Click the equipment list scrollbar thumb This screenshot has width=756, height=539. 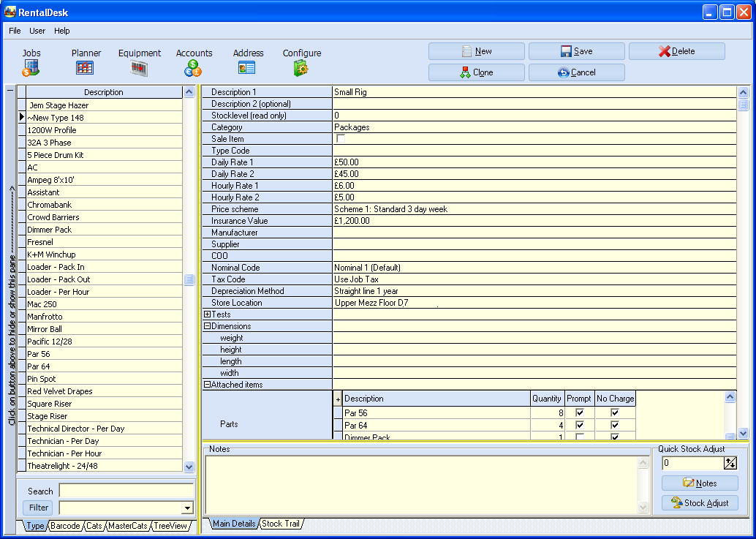189,279
